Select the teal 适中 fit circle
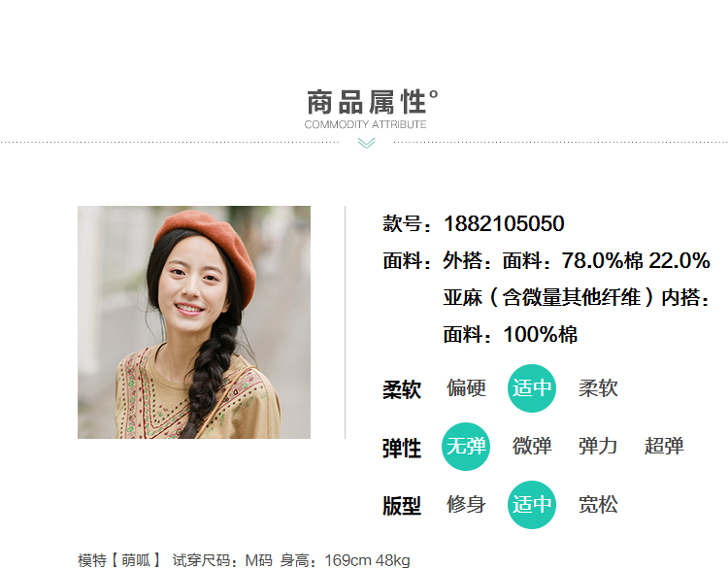 (x=532, y=505)
